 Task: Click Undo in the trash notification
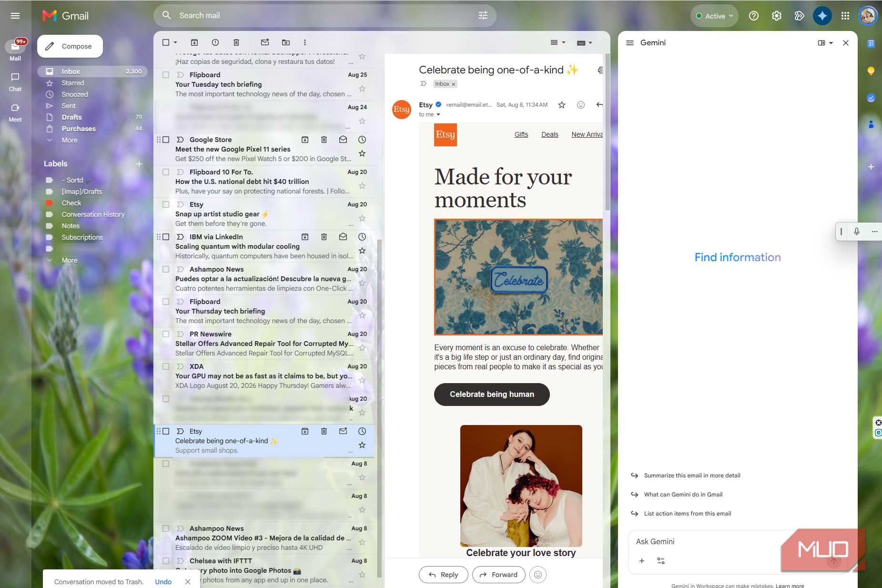click(163, 582)
